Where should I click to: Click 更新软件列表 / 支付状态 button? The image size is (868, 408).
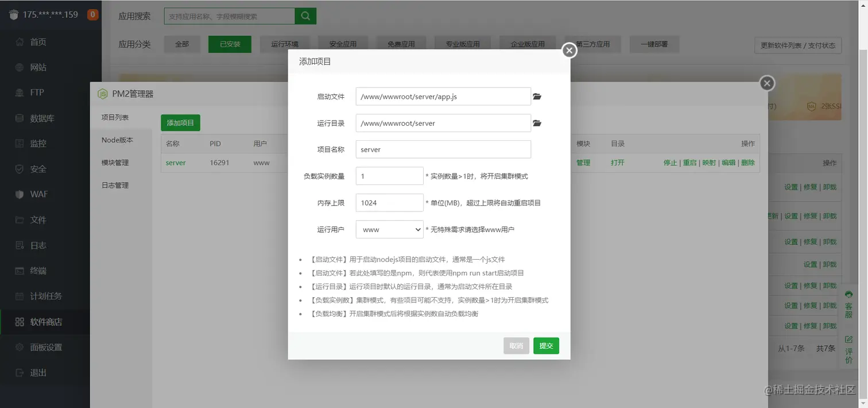[x=798, y=45]
